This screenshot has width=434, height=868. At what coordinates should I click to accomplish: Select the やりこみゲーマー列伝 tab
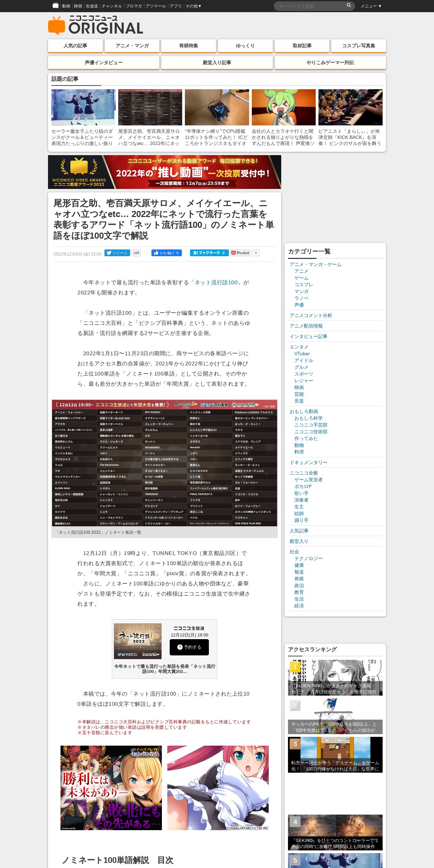point(330,63)
